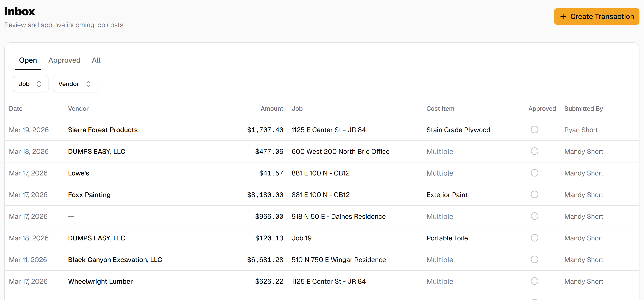Click the Job filter chevron icon
Image resolution: width=644 pixels, height=300 pixels.
coord(39,84)
